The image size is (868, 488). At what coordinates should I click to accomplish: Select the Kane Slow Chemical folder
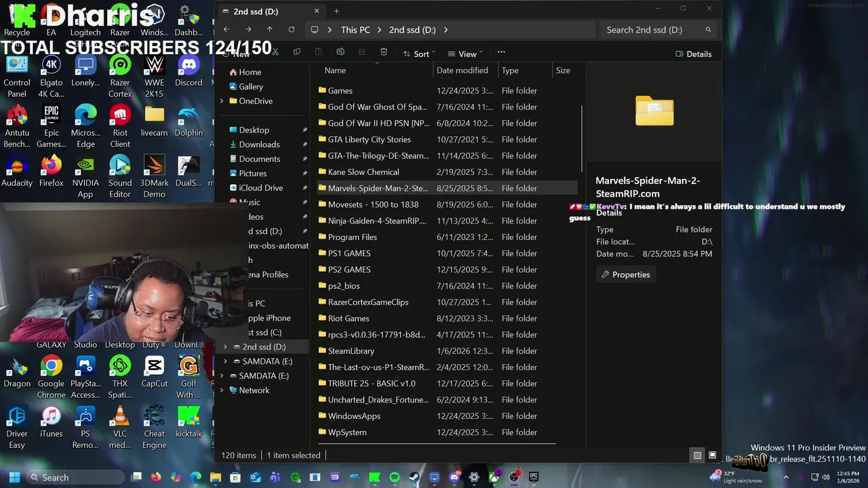coord(447,172)
